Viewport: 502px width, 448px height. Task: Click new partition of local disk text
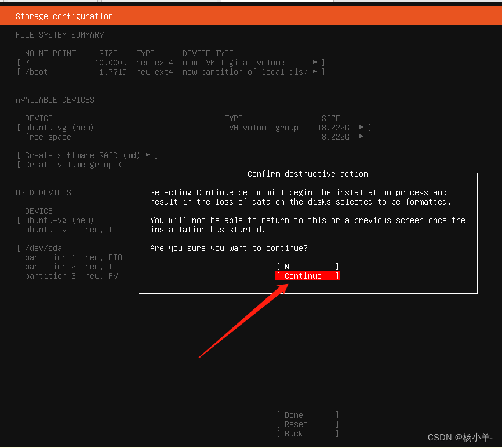[245, 72]
